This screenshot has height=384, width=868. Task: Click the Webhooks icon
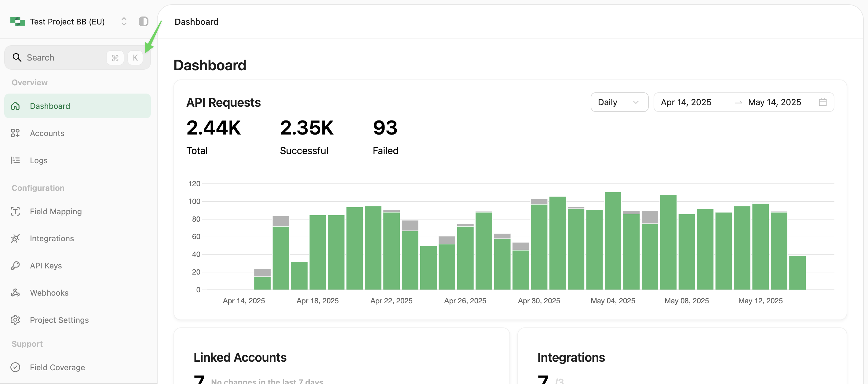[x=16, y=293]
